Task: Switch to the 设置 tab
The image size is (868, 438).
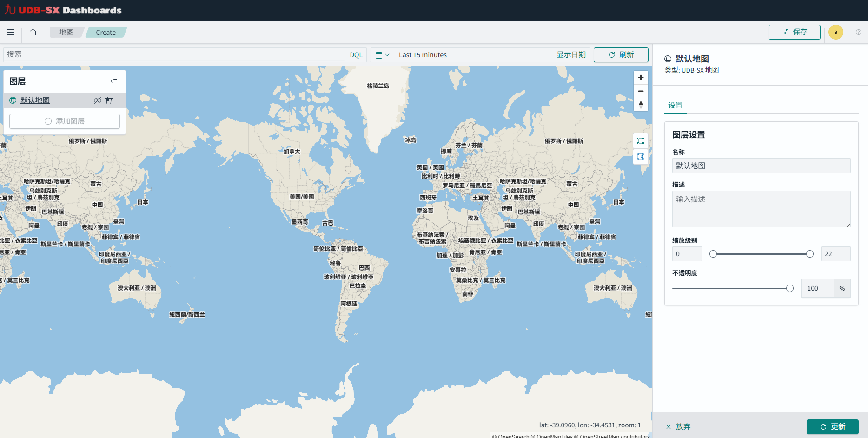Action: (x=675, y=106)
